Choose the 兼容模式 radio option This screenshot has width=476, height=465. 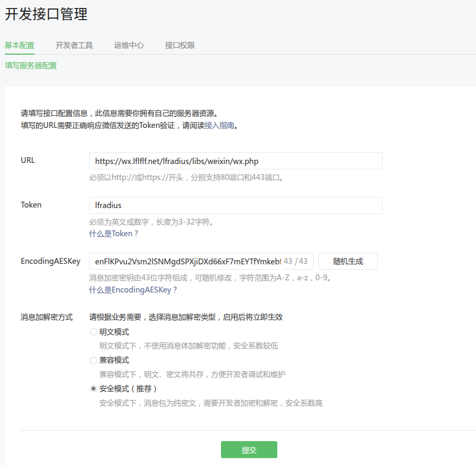93,360
